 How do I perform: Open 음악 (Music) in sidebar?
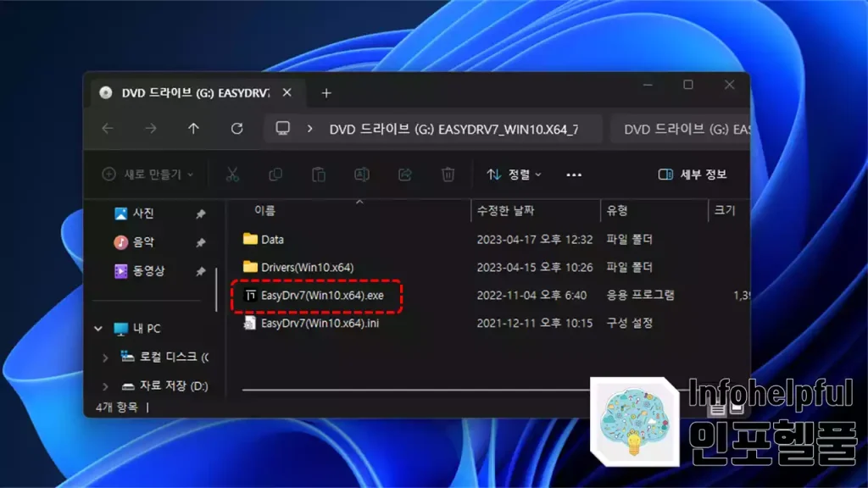(x=142, y=241)
